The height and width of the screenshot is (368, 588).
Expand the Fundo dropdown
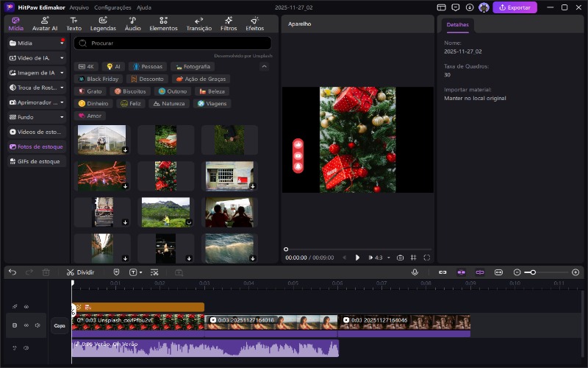pyautogui.click(x=62, y=117)
